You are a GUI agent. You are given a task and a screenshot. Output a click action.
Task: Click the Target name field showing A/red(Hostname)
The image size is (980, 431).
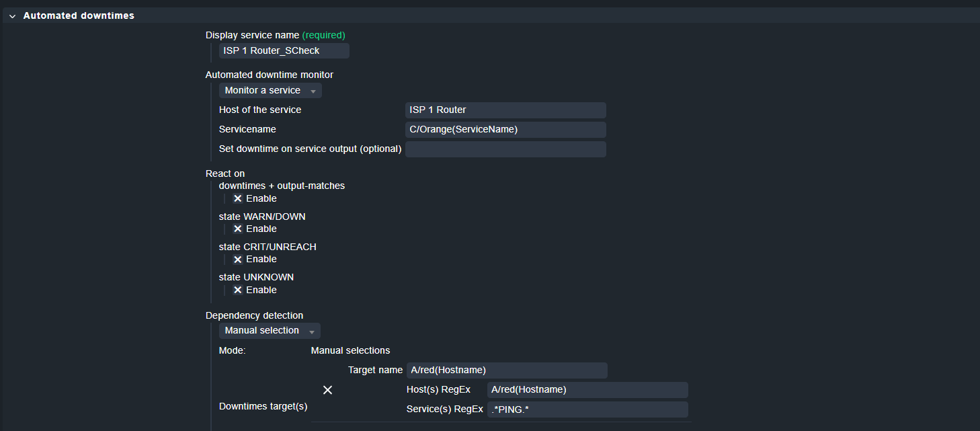point(506,370)
